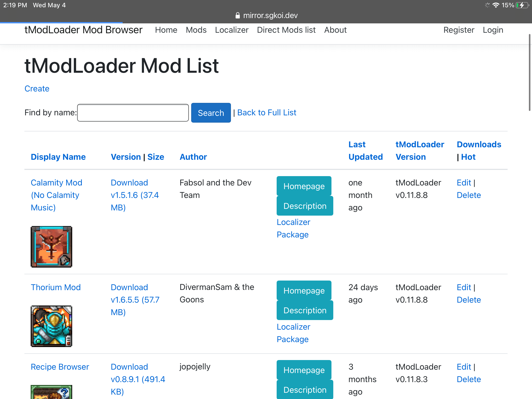Open the Mods nav item
This screenshot has height=399, width=532.
(196, 30)
